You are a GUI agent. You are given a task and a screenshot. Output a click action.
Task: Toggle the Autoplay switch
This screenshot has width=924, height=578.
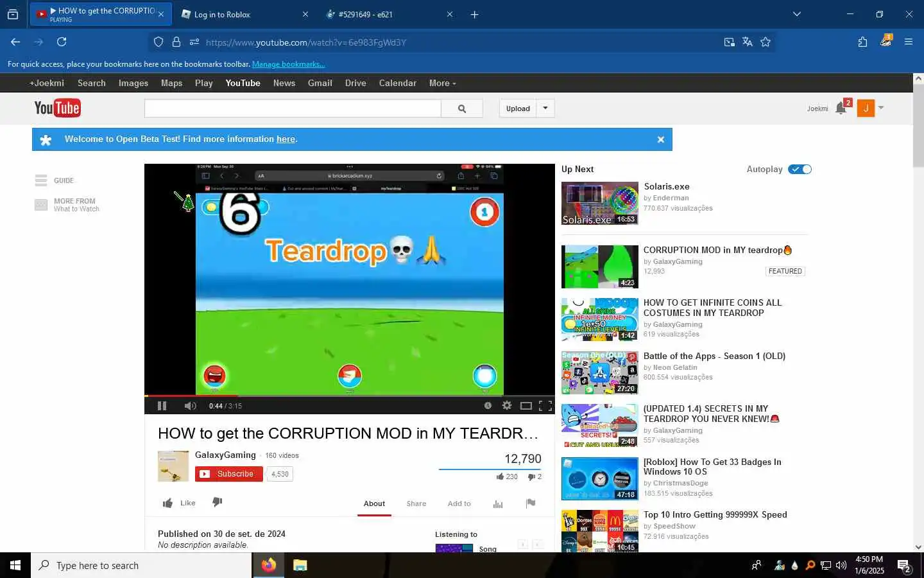[x=800, y=170]
